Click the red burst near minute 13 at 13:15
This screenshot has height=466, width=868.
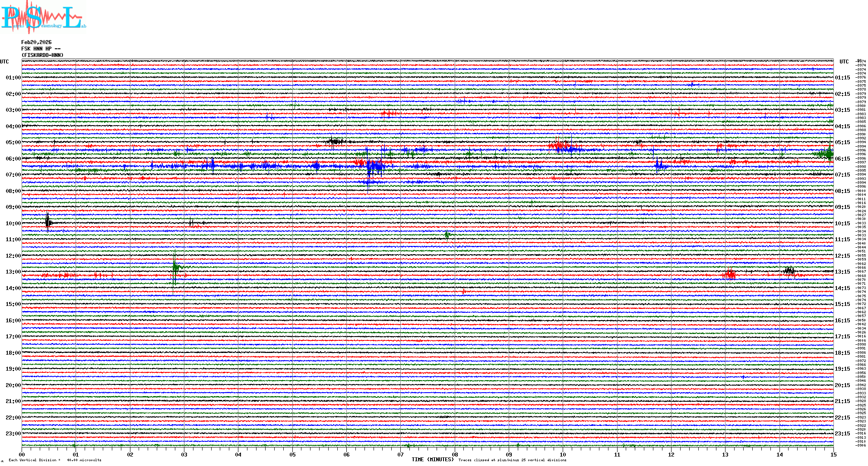tap(729, 274)
